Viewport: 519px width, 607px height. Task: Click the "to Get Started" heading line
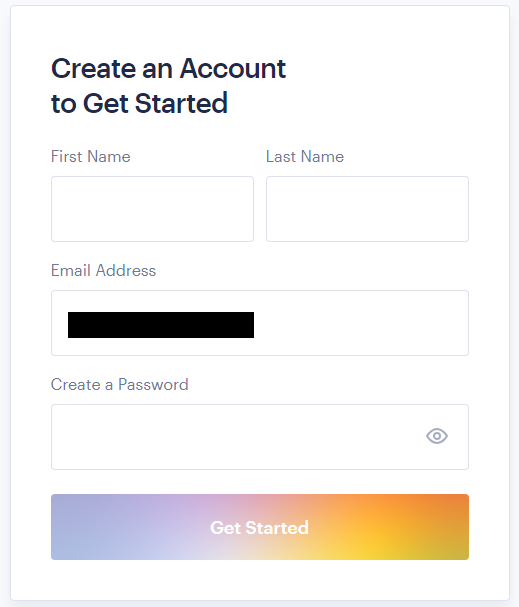pyautogui.click(x=139, y=103)
